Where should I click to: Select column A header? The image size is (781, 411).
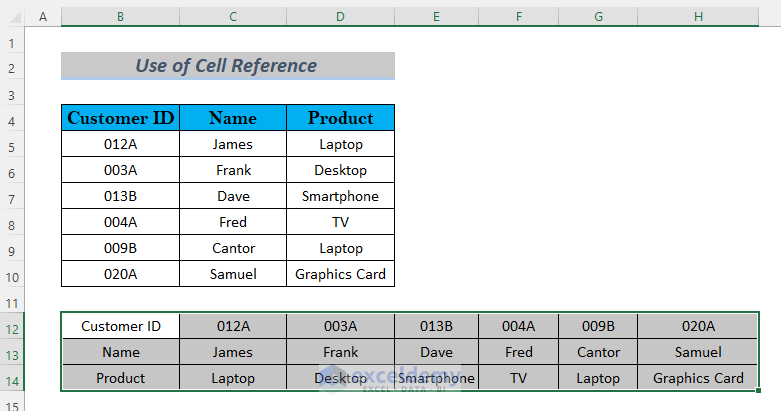tap(43, 17)
